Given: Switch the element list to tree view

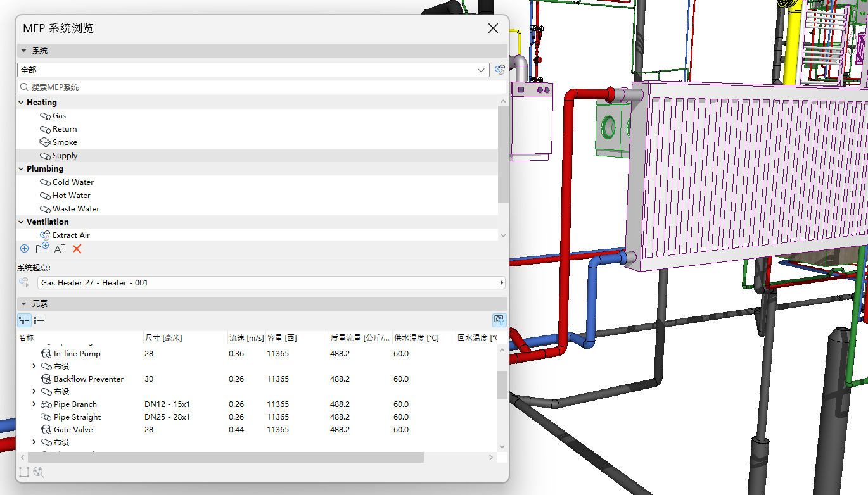Looking at the screenshot, I should (x=24, y=320).
